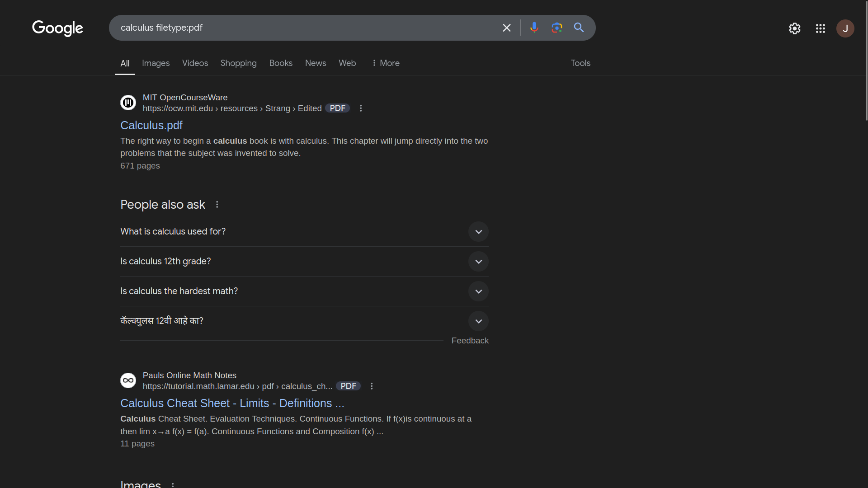Switch to the Images tab

point(156,63)
